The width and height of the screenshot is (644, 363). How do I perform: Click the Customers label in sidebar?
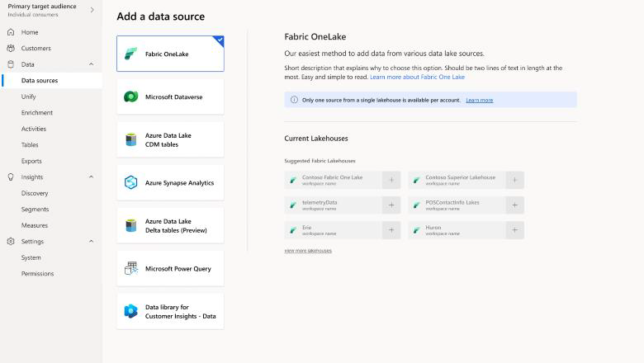click(36, 48)
